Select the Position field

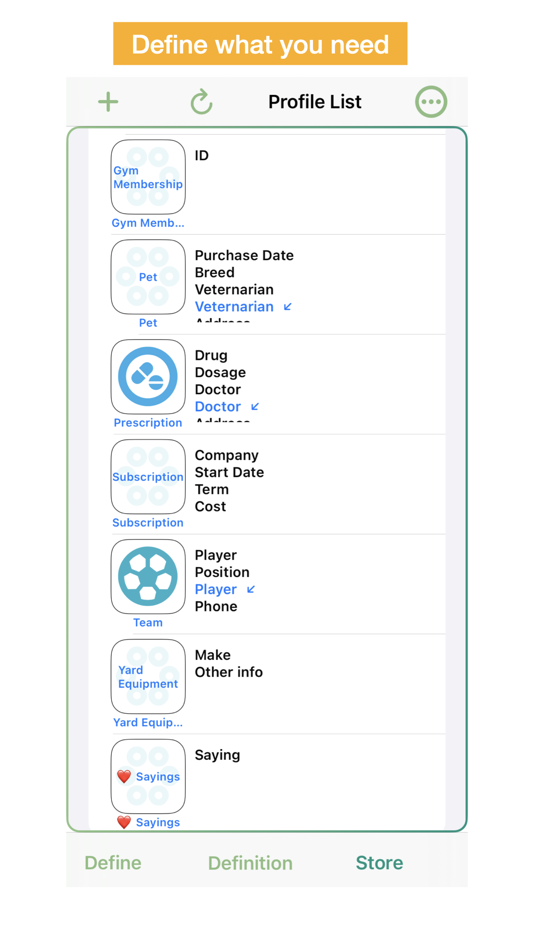click(x=222, y=573)
